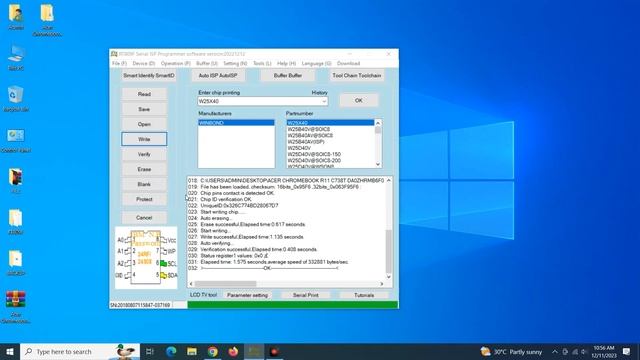The width and height of the screenshot is (640, 360).
Task: Open Recycle Bin desktop icon
Action: click(x=16, y=99)
